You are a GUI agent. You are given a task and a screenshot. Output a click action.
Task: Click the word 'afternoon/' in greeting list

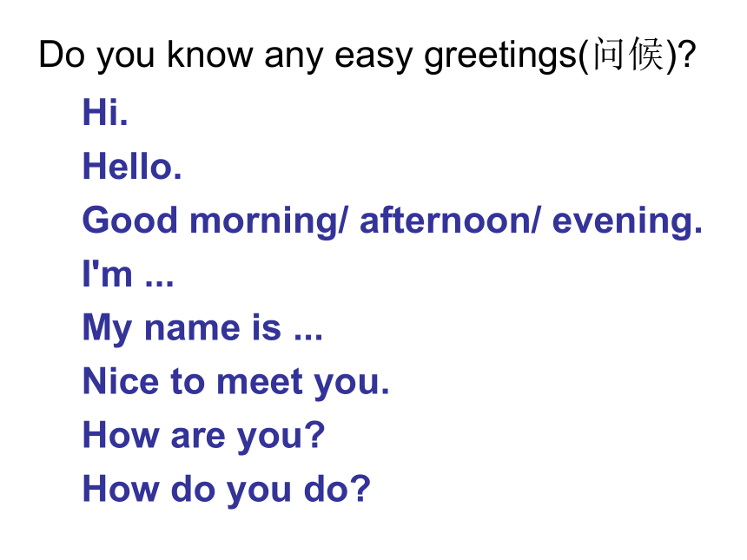(451, 221)
